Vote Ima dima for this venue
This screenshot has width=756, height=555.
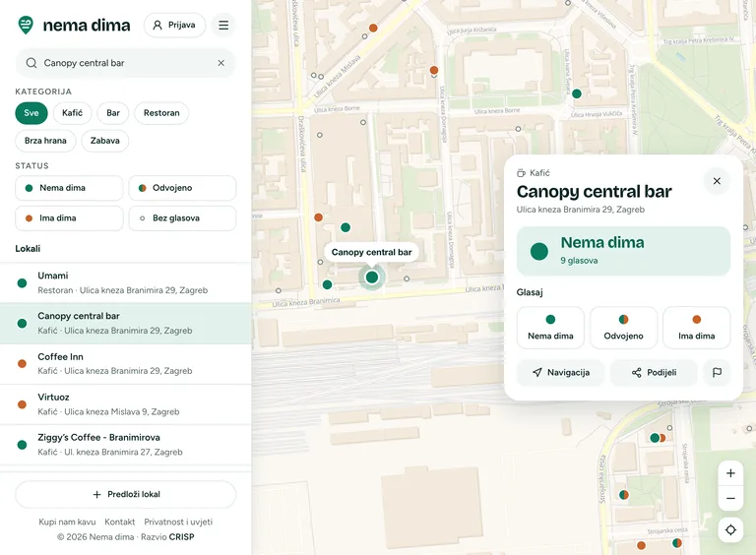coord(696,328)
